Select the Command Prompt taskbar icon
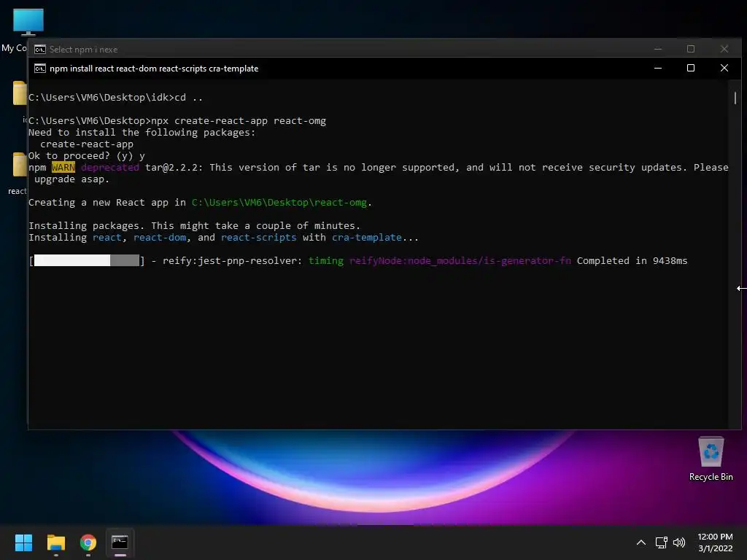The image size is (747, 560). 120,542
